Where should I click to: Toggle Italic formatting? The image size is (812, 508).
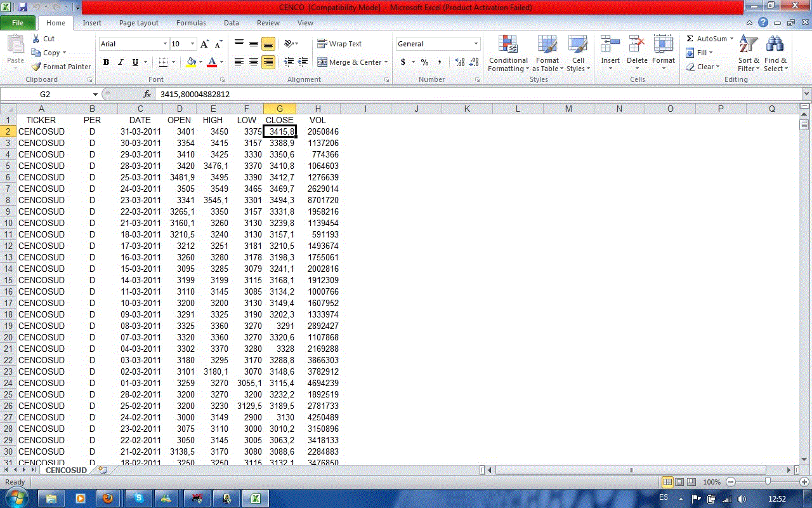point(121,62)
